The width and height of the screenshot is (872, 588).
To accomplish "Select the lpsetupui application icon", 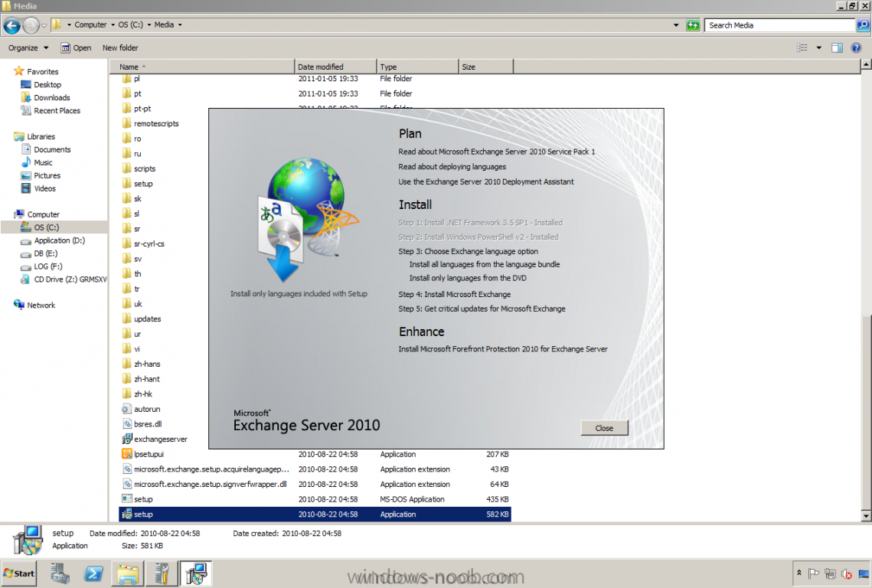I will [x=127, y=453].
